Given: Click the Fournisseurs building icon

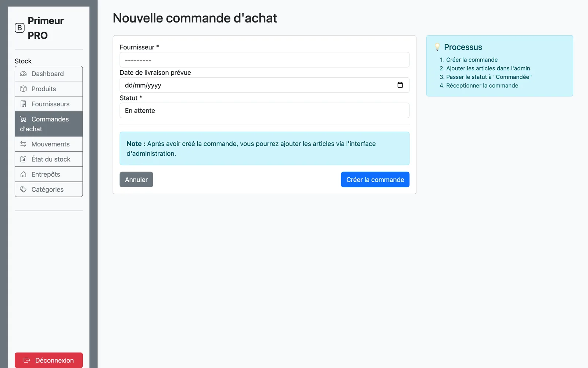Looking at the screenshot, I should click(23, 104).
